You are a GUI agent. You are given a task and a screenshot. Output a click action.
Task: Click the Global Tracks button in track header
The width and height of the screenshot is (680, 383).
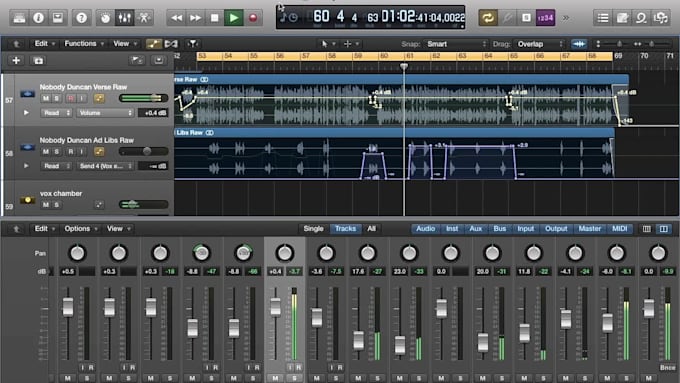[x=137, y=60]
